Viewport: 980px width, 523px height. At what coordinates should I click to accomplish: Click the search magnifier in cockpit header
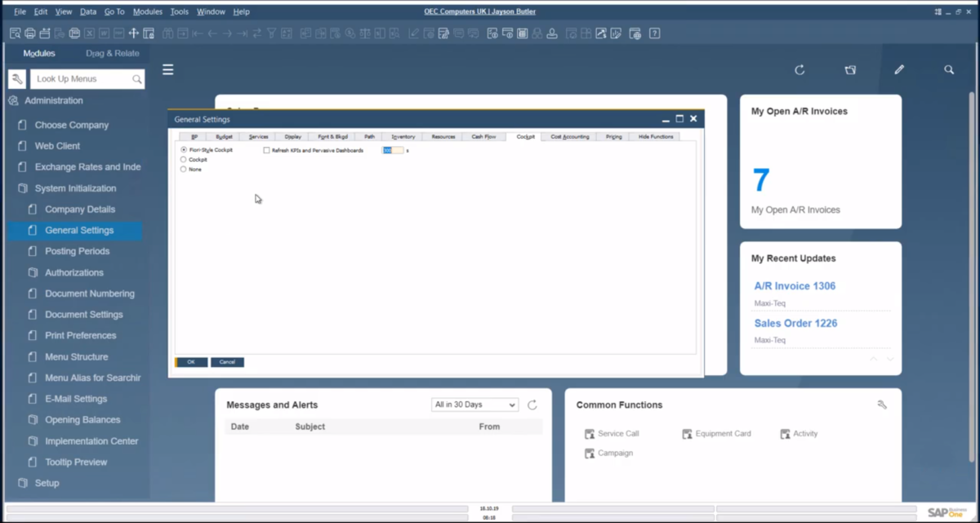tap(949, 70)
